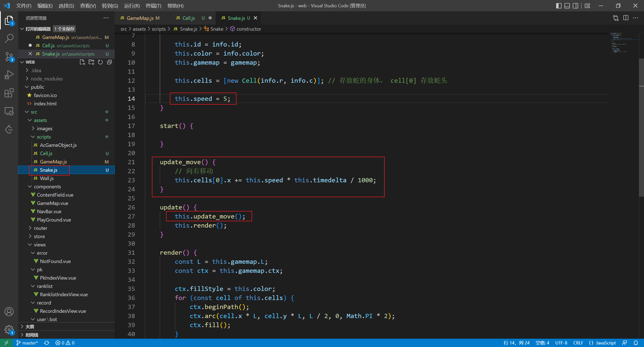The height and width of the screenshot is (347, 644).
Task: Collapse all folders in explorer
Action: point(109,62)
